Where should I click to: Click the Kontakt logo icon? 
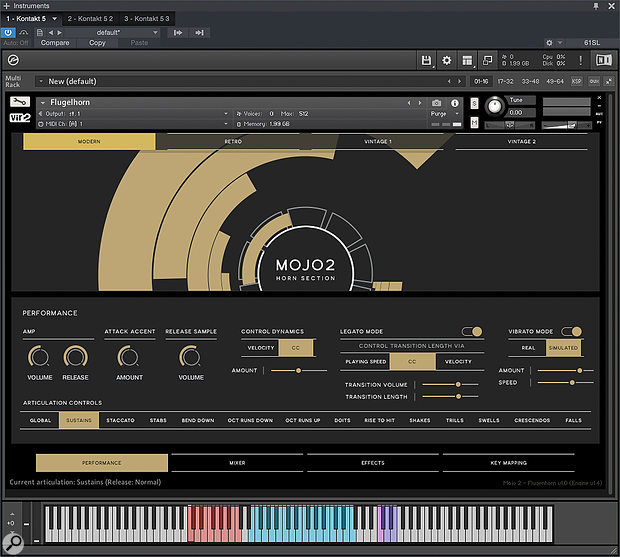pyautogui.click(x=13, y=60)
